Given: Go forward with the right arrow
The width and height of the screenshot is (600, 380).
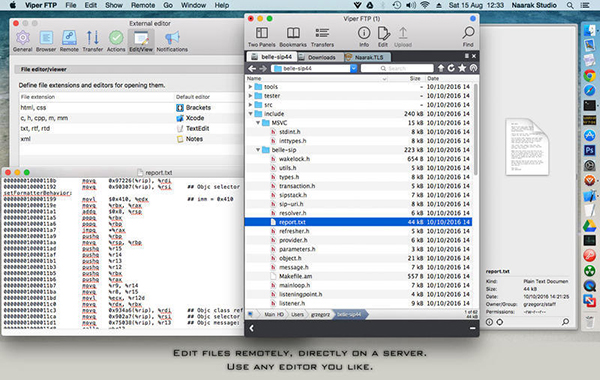Looking at the screenshot, I should click(263, 68).
